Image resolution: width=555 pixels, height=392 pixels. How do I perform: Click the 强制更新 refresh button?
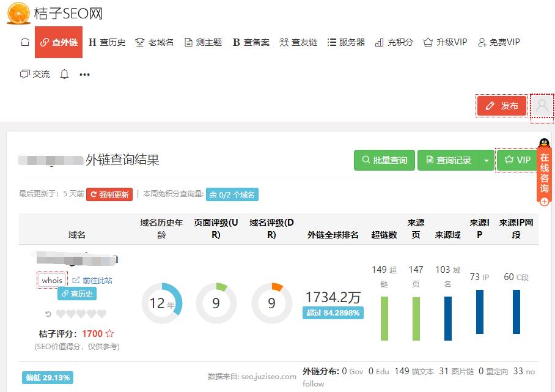109,194
